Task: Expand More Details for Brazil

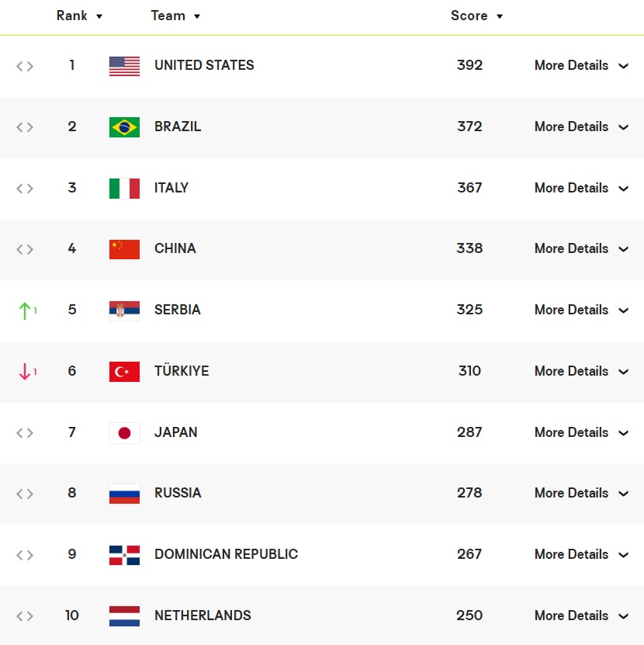Action: click(580, 127)
